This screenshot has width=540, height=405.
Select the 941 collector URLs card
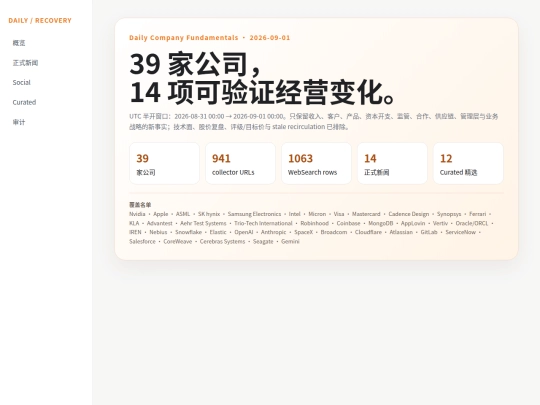pyautogui.click(x=240, y=163)
